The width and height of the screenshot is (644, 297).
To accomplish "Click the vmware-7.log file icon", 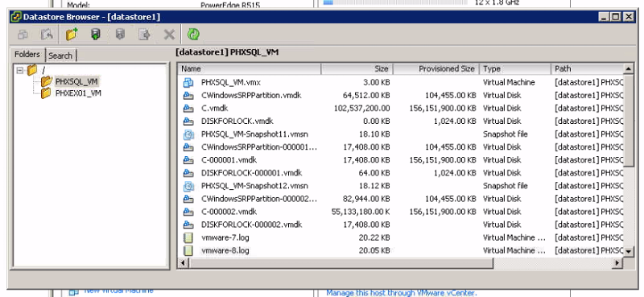I will pos(188,238).
